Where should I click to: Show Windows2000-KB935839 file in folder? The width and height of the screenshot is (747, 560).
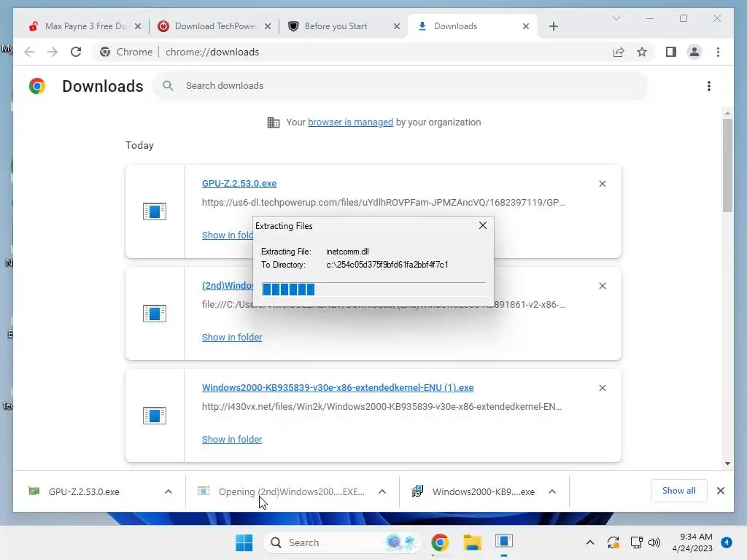click(x=232, y=439)
